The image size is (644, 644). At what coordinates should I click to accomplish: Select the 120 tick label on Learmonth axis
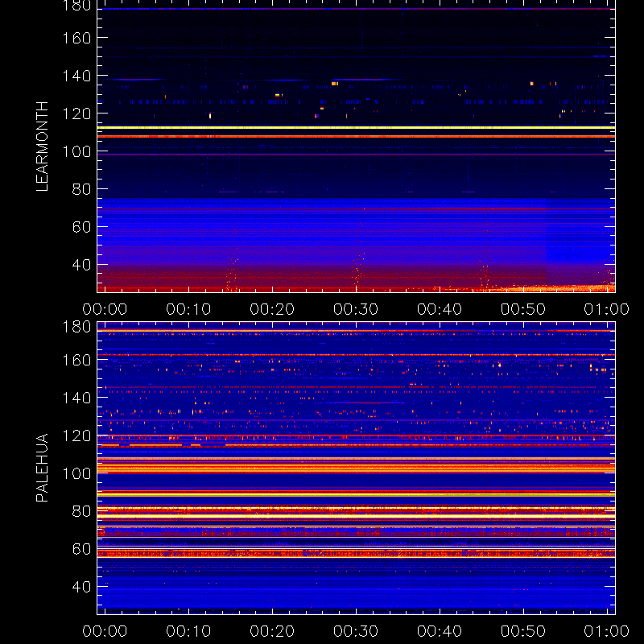click(x=76, y=114)
